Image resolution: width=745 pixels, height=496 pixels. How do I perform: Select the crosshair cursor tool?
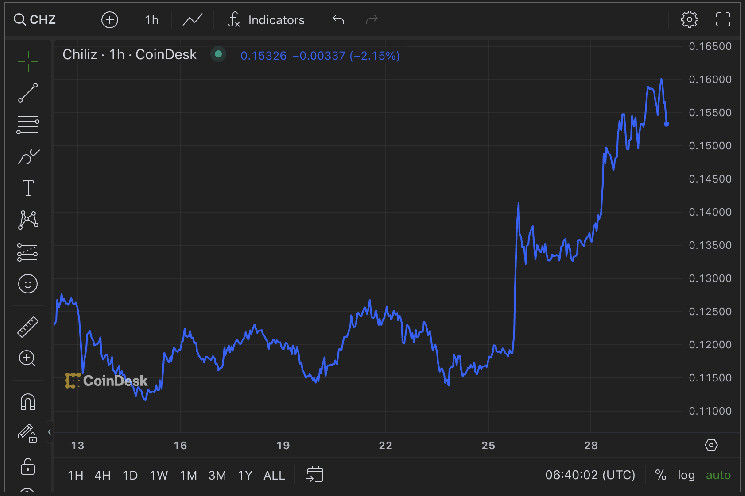tap(28, 61)
